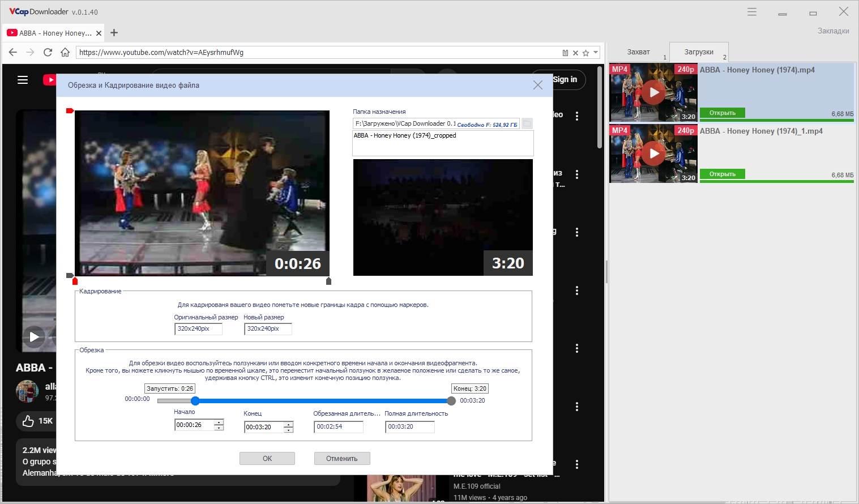Open a new tab with the plus icon
The height and width of the screenshot is (504, 859).
click(114, 33)
